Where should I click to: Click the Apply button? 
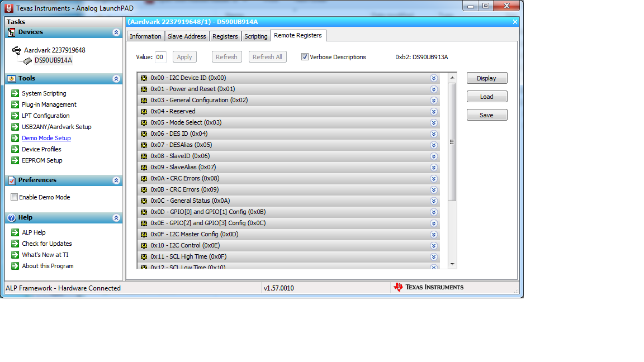[184, 57]
